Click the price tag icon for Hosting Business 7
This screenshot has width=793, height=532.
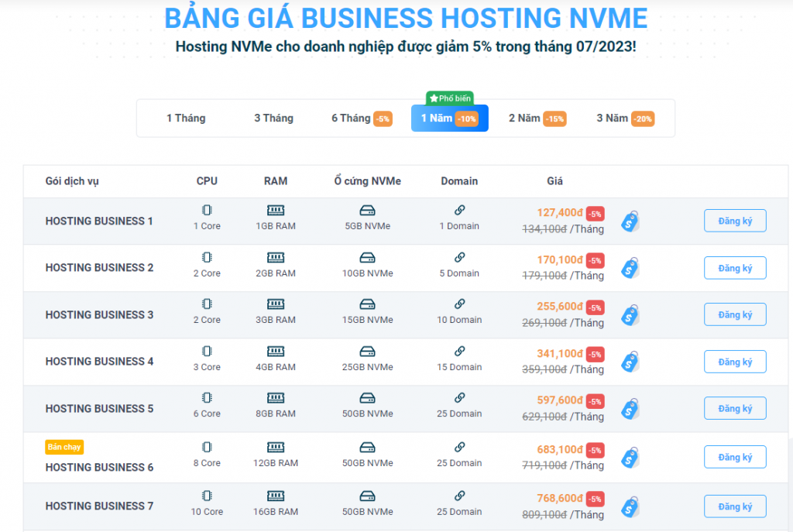630,506
